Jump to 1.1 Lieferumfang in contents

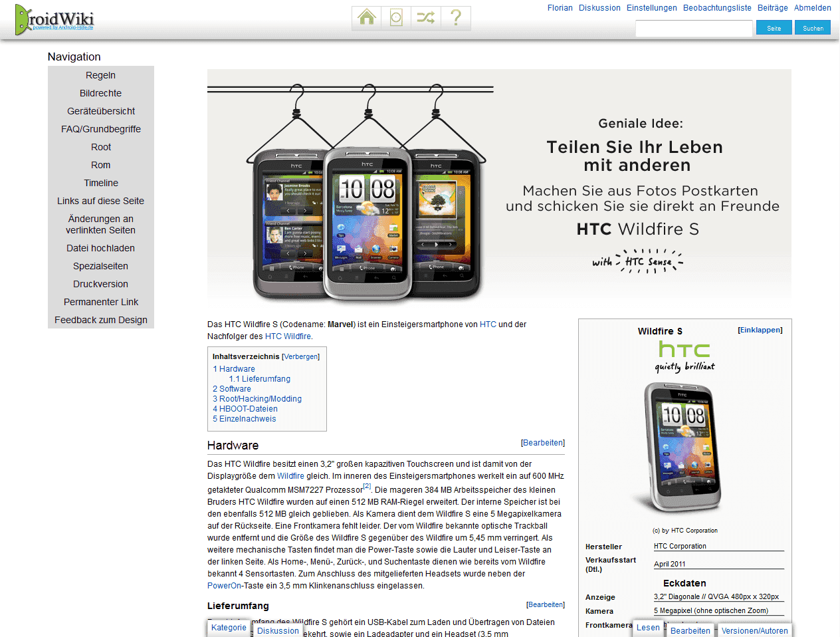260,379
